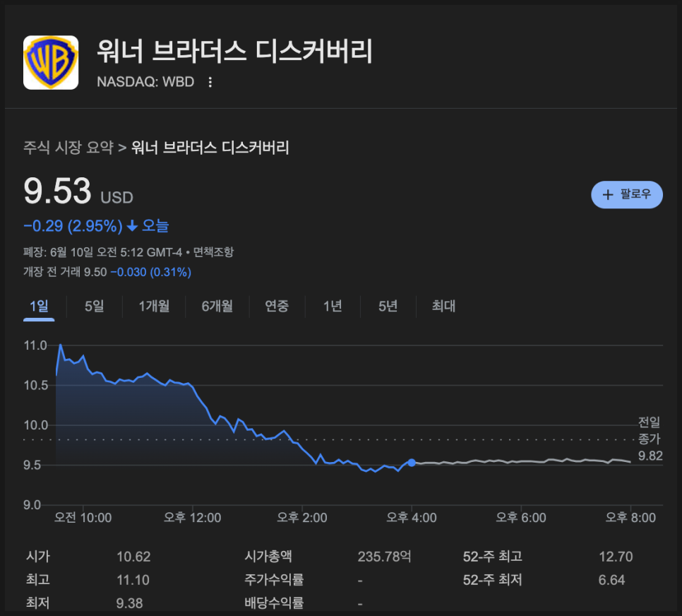Open the three-dot more options menu
Screen dimensions: 682x616
210,82
